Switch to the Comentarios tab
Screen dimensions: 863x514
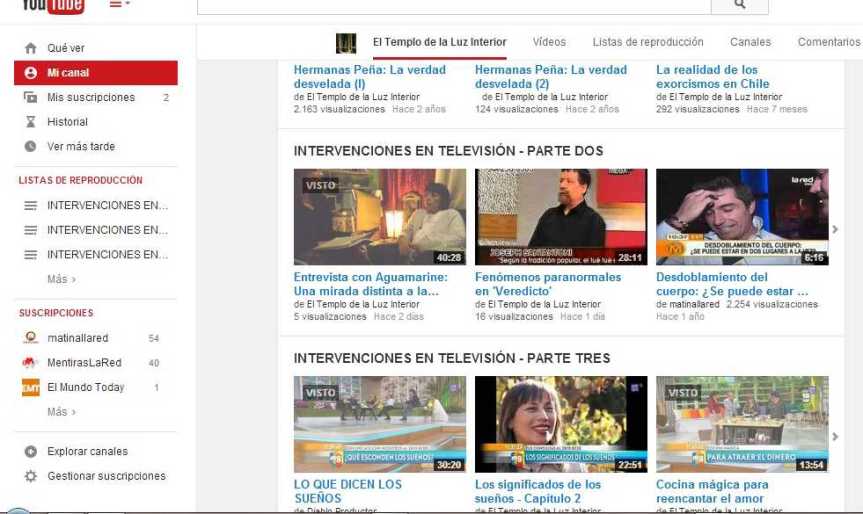829,42
